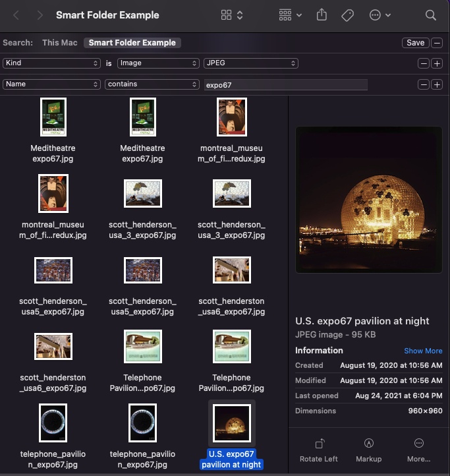Click the expo67 name text field

[x=285, y=85]
